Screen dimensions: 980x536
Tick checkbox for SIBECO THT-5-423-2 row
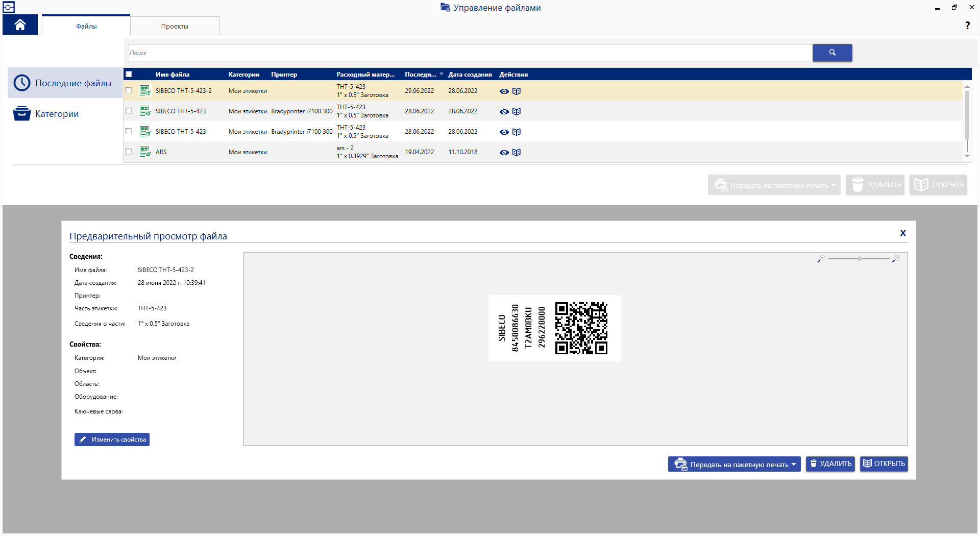click(x=129, y=91)
